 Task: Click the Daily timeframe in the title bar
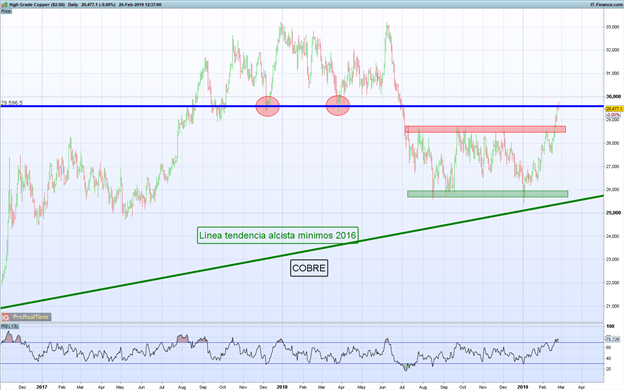point(73,5)
